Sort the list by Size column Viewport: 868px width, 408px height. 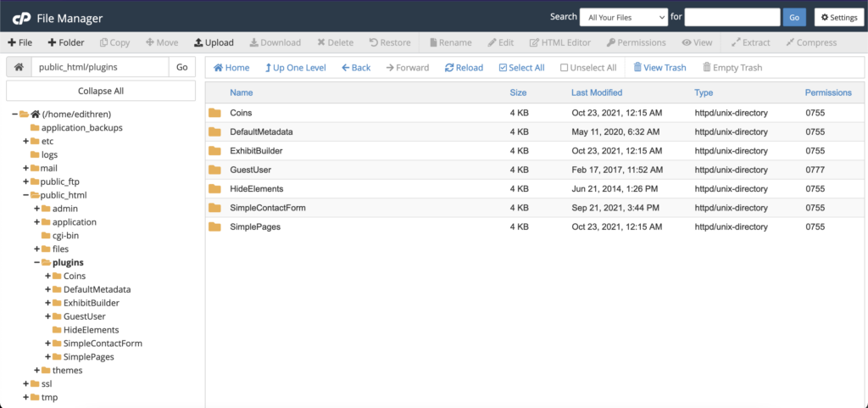click(518, 93)
